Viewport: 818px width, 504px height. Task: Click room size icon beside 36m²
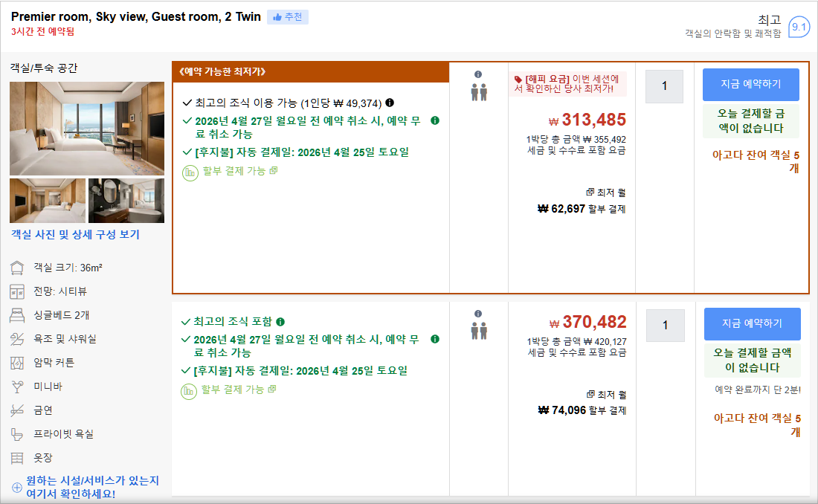point(17,268)
